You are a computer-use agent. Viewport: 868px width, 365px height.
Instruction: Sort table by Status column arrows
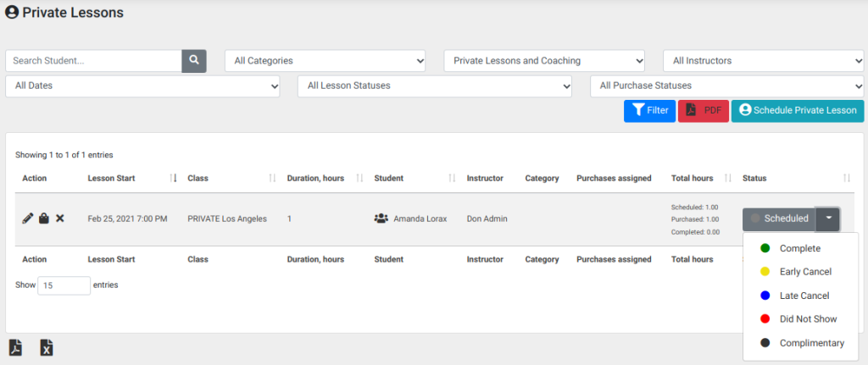[x=847, y=178]
